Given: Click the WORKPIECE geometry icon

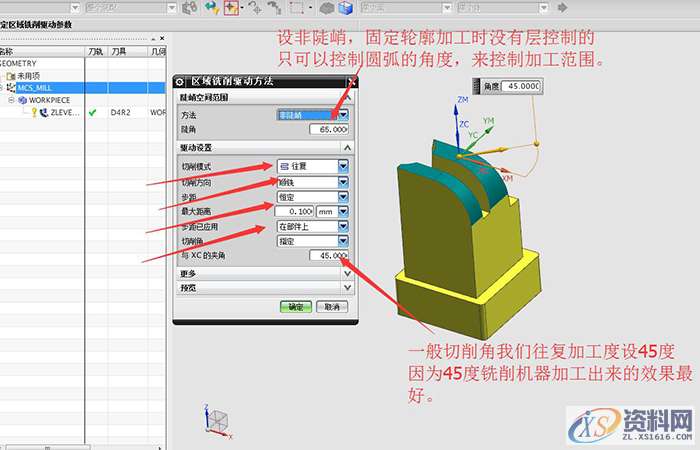Looking at the screenshot, I should (x=23, y=100).
